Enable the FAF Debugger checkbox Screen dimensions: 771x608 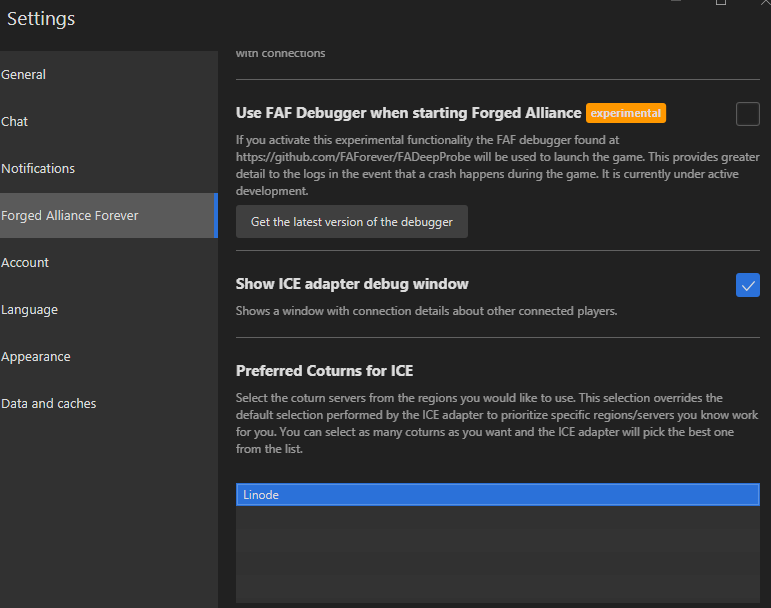tap(747, 114)
